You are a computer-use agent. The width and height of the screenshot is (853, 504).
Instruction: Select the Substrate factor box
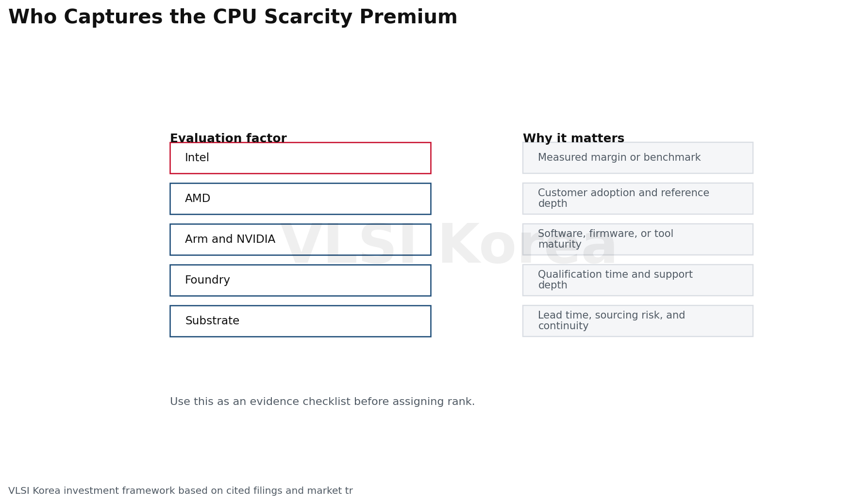pos(300,321)
